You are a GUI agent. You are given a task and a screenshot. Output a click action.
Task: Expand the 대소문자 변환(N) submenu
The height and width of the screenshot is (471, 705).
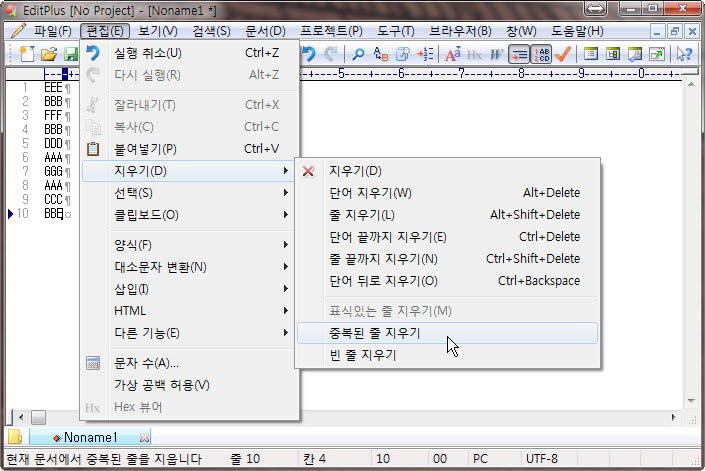click(190, 267)
